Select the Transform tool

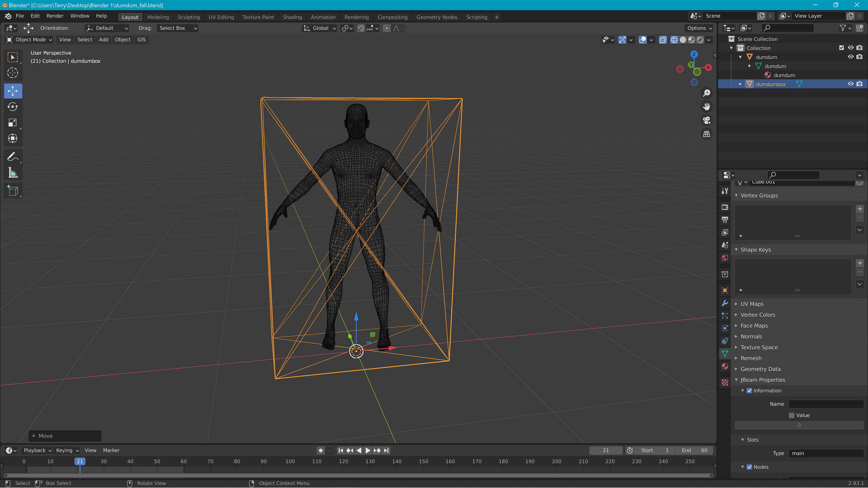click(13, 138)
